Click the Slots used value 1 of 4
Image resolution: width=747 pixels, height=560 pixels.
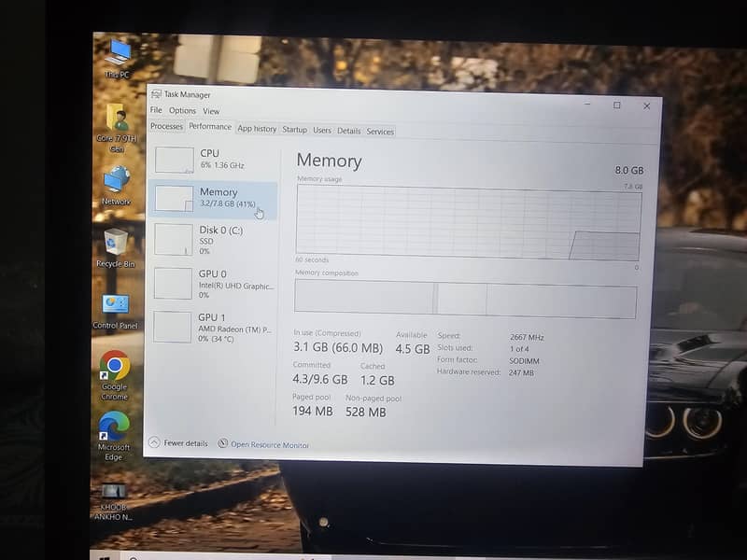click(x=519, y=349)
